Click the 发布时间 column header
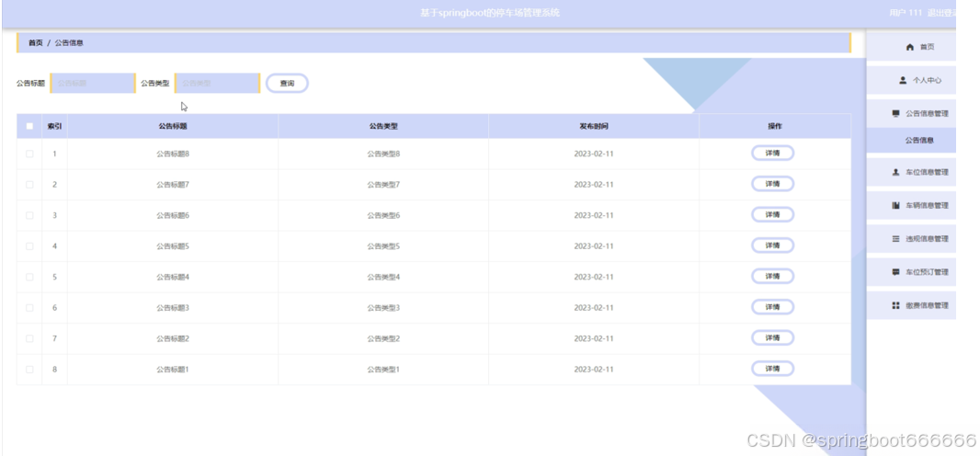The height and width of the screenshot is (456, 980). (594, 126)
